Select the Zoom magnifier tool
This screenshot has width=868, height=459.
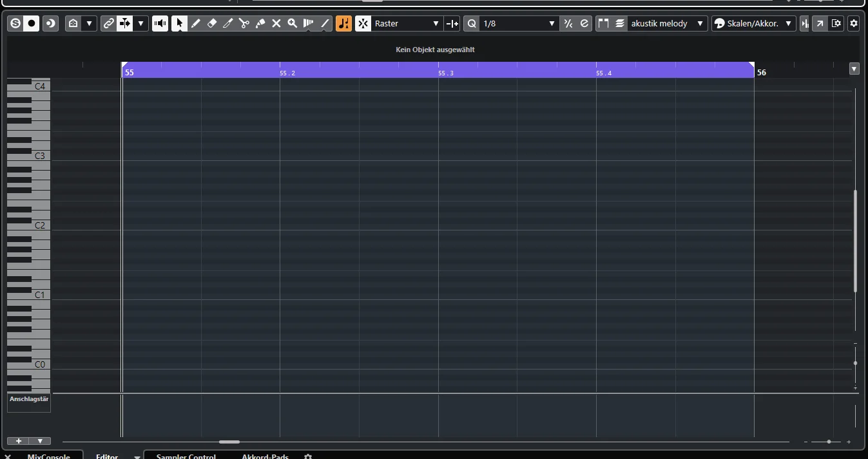click(x=292, y=24)
